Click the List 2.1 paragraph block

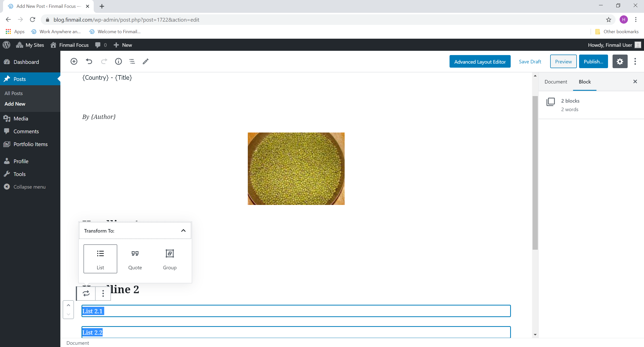[x=296, y=311]
